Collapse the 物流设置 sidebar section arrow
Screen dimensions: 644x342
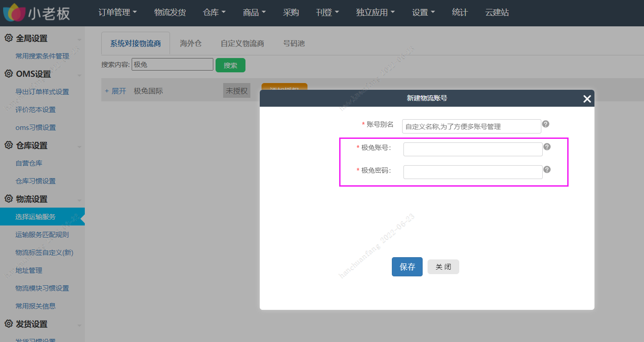79,200
